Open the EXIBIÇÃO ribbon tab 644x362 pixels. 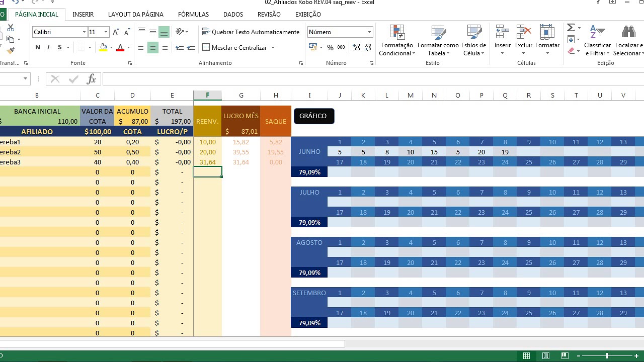point(308,15)
